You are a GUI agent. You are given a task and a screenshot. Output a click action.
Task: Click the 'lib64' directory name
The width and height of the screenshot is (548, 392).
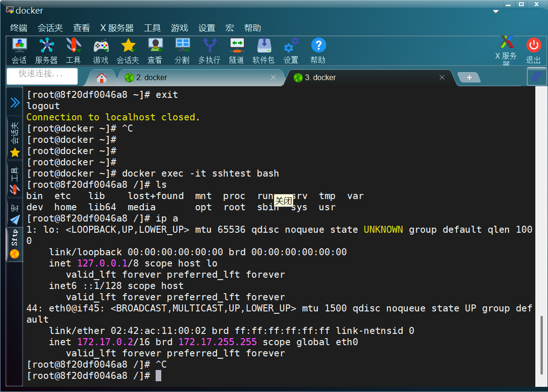(102, 207)
